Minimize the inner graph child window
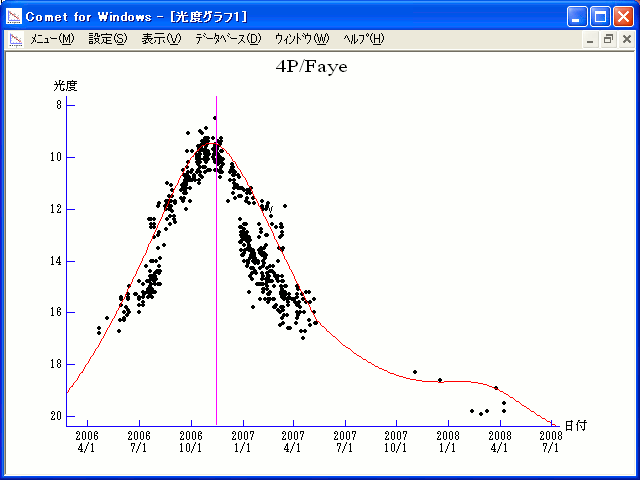The width and height of the screenshot is (640, 480). (x=590, y=40)
